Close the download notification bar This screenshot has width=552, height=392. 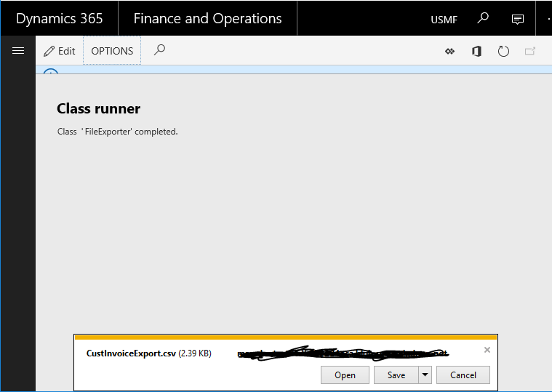(x=487, y=350)
